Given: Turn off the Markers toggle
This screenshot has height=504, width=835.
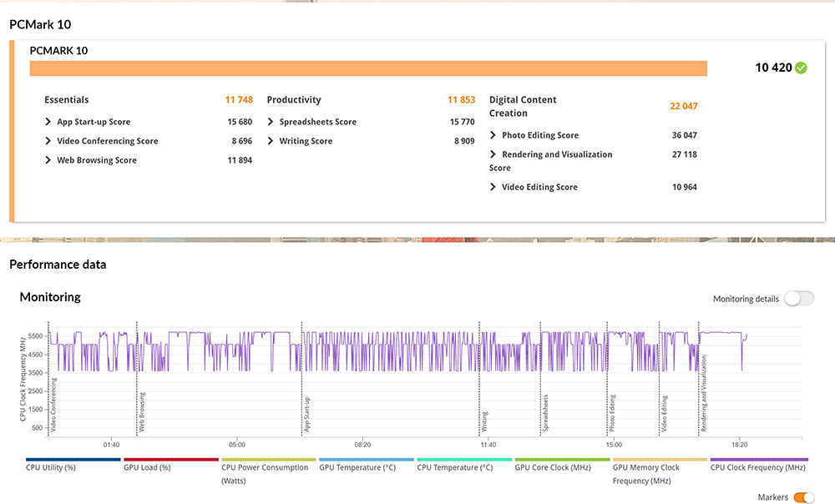Looking at the screenshot, I should click(x=803, y=497).
